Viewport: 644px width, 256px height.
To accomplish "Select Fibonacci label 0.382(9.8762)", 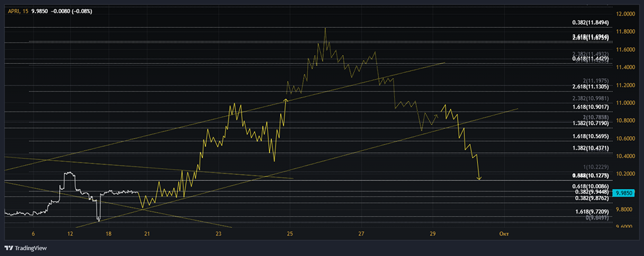I will [x=592, y=198].
